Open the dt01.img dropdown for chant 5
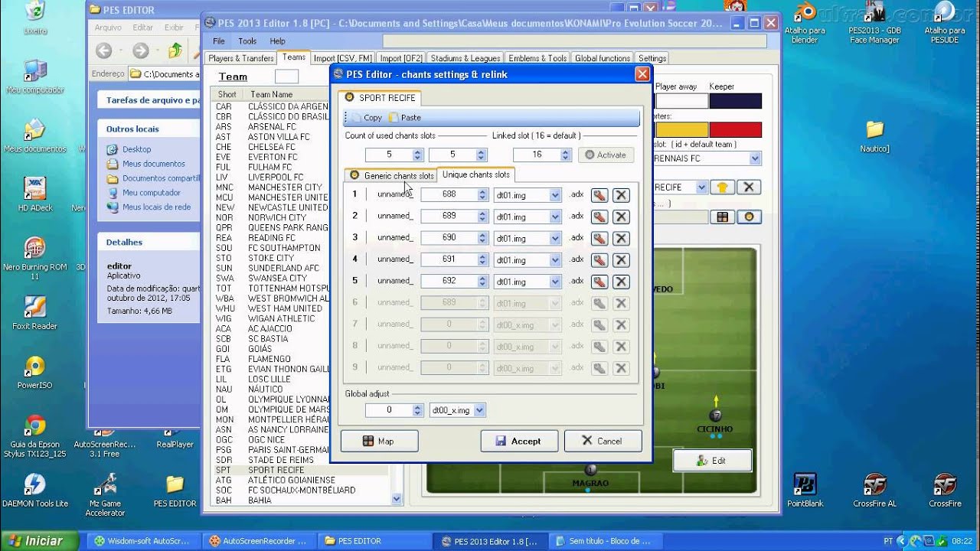Screen dimensions: 980x551 point(555,282)
